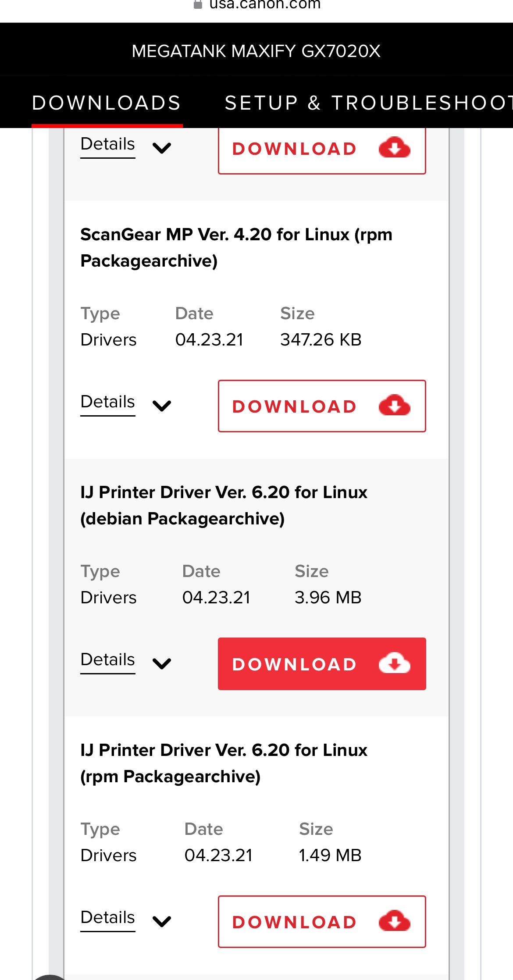Click date 04.23.21 under ScanGear MP
This screenshot has height=980, width=513.
pyautogui.click(x=209, y=340)
